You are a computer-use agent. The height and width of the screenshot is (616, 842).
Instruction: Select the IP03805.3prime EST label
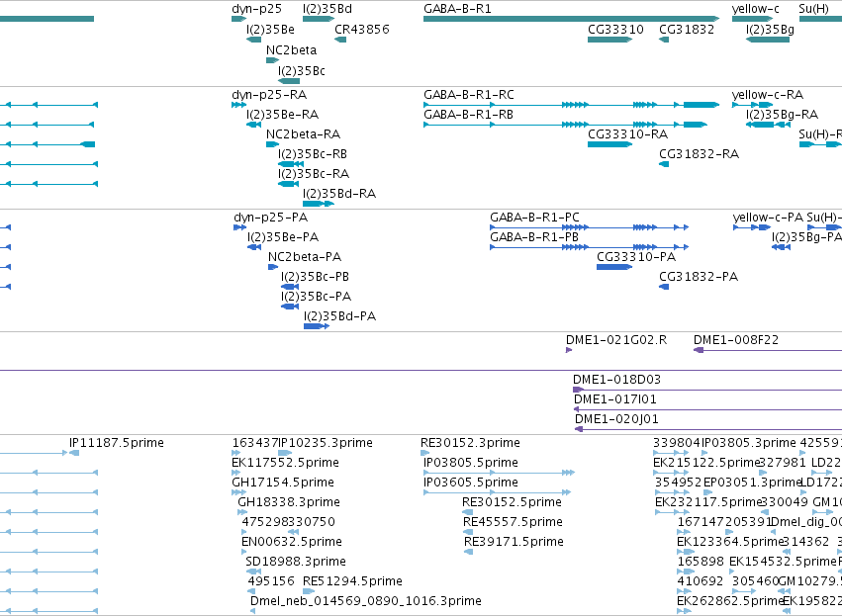[749, 444]
